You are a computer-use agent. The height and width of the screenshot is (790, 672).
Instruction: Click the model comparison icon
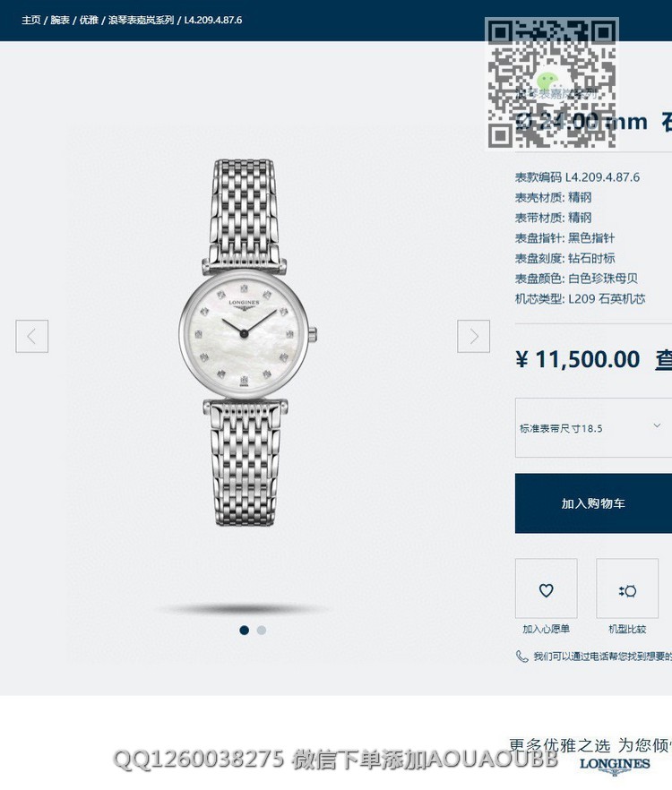[x=627, y=589]
